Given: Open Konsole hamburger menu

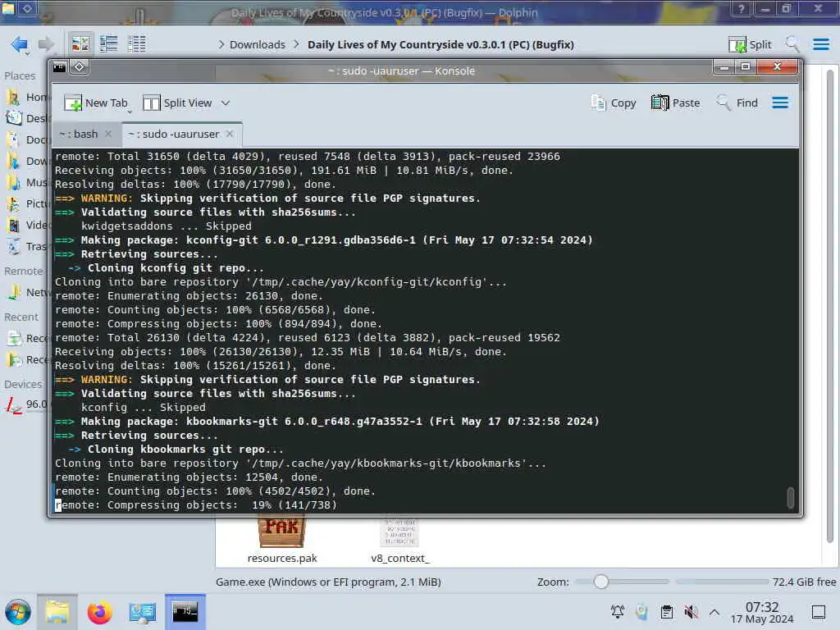Looking at the screenshot, I should click(x=780, y=103).
